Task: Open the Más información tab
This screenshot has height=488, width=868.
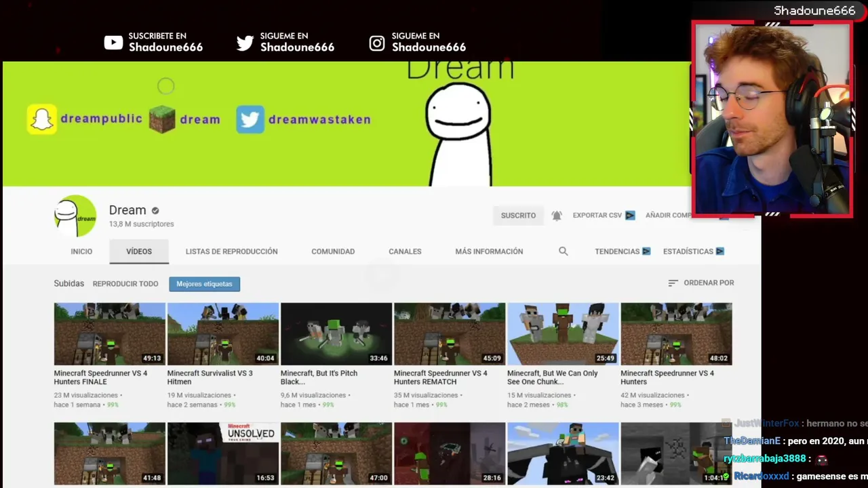Action: pyautogui.click(x=489, y=251)
